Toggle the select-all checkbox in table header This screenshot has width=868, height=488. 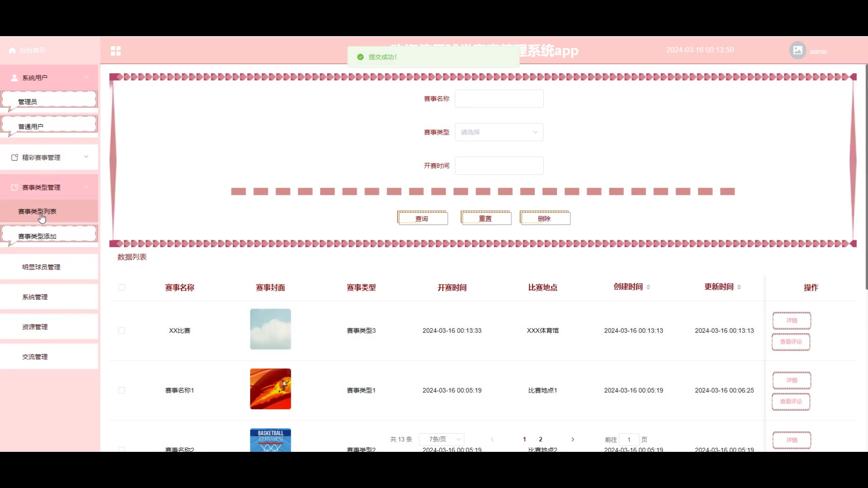tap(122, 287)
